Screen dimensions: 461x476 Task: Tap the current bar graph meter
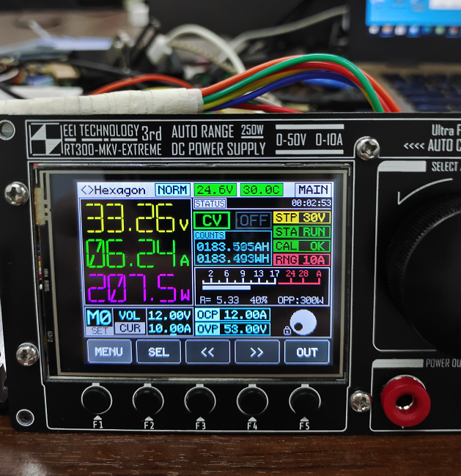[x=262, y=280]
